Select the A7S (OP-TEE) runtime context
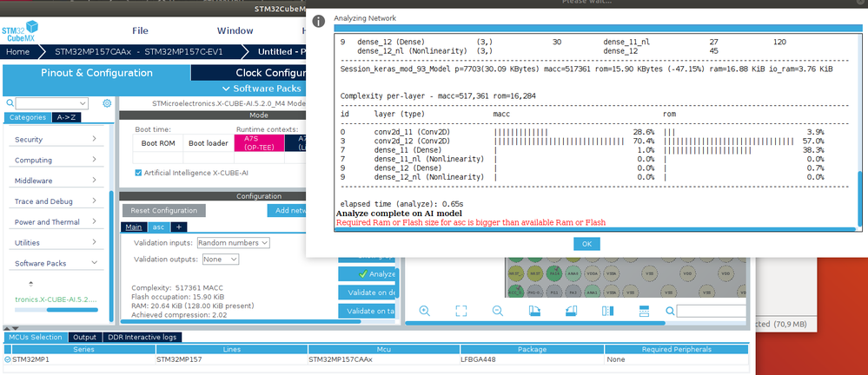Screen dimensions: 868x375 [x=260, y=143]
